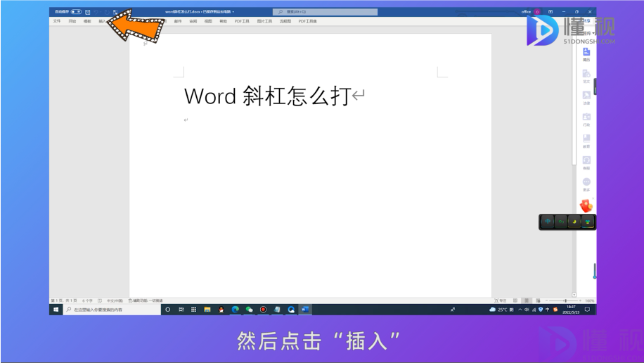
Task: Open the 法律 (Legal) sidebar icon
Action: point(586,97)
